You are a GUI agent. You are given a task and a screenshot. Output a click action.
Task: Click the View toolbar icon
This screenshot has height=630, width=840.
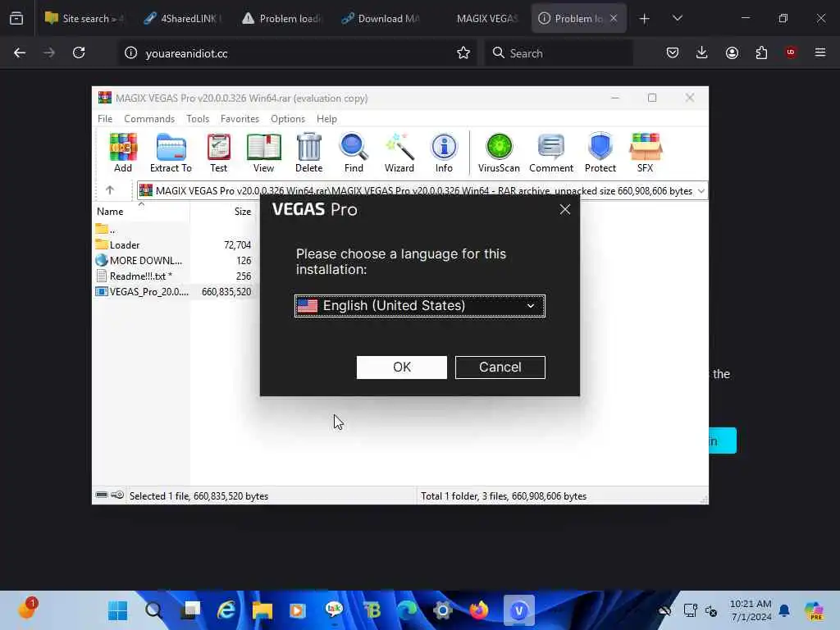tap(263, 153)
